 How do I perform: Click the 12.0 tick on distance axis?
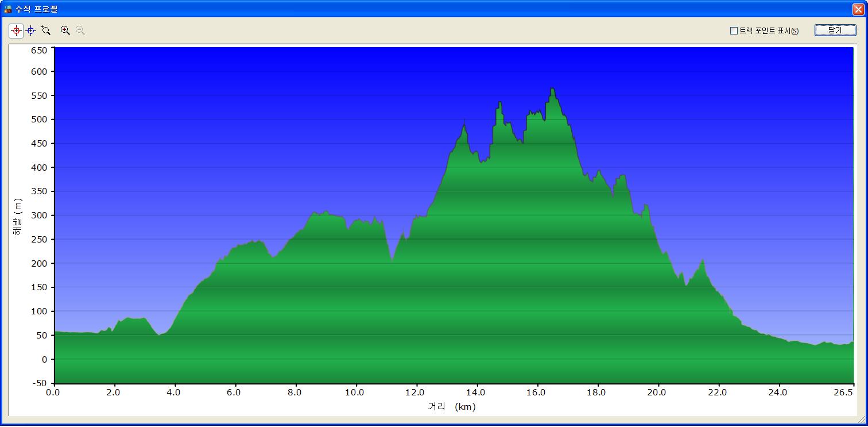pos(415,393)
